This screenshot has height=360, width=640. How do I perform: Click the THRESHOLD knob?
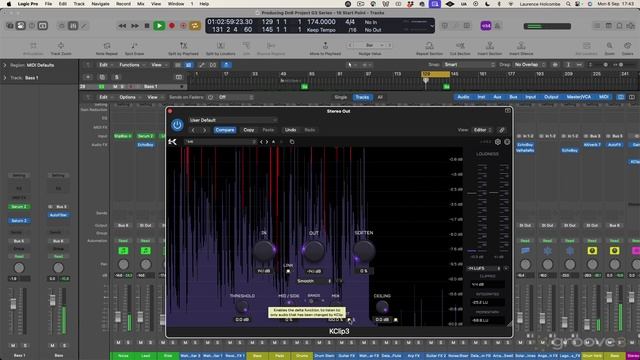(242, 307)
